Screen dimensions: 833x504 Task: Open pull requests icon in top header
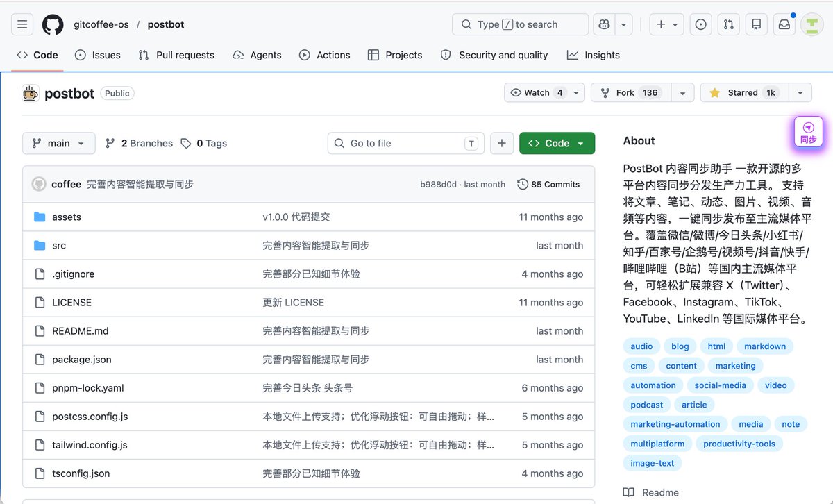point(728,24)
